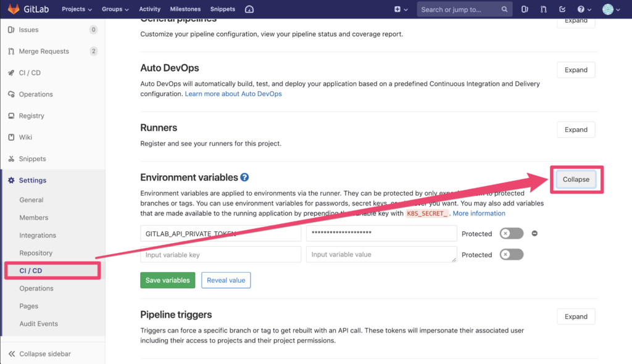632x364 pixels.
Task: Select Repository under Settings
Action: (x=36, y=253)
